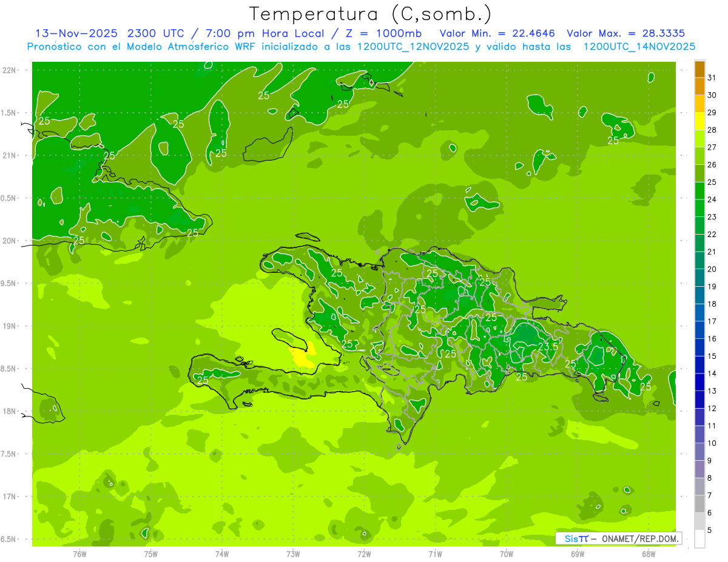Click the "22N" latitude label

(x=10, y=70)
